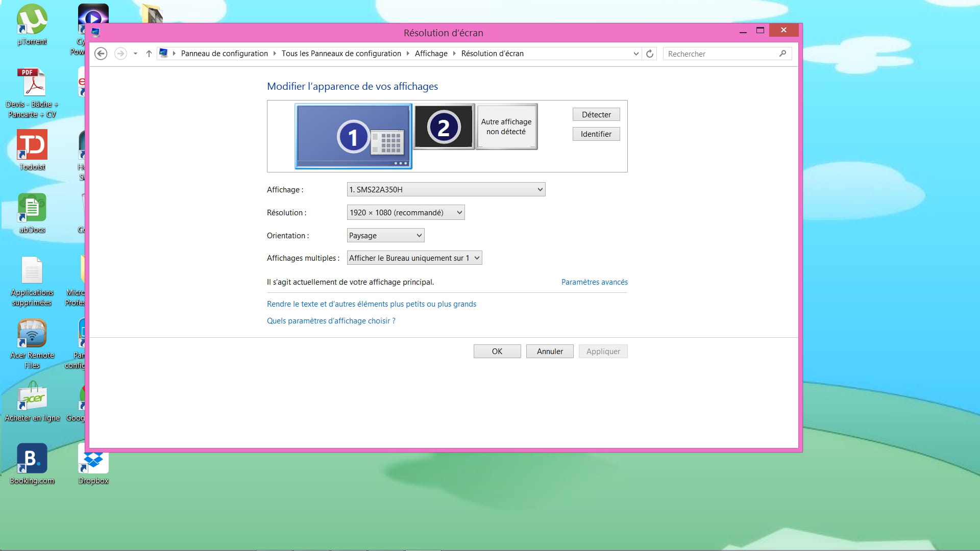This screenshot has width=980, height=551.
Task: Refresh the address bar location
Action: [x=650, y=54]
